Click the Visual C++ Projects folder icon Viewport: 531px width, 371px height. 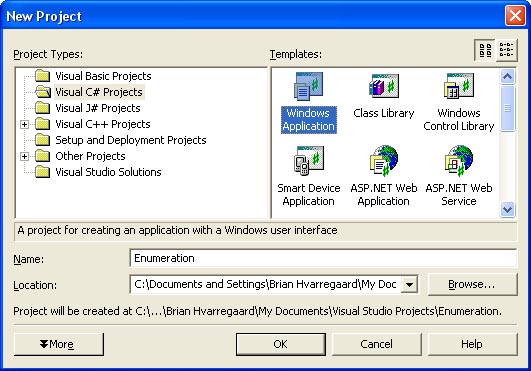point(43,124)
